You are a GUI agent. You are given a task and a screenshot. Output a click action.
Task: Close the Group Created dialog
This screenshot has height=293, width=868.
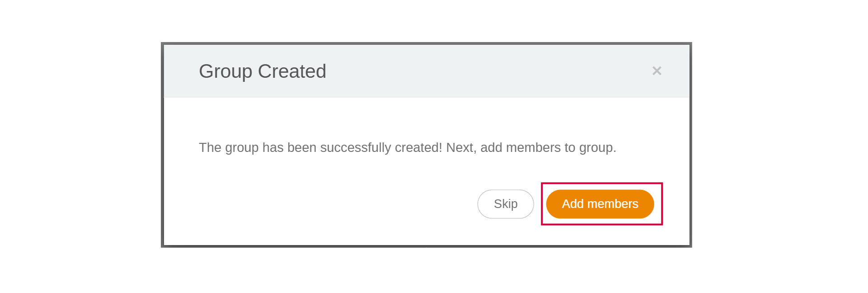click(x=657, y=71)
